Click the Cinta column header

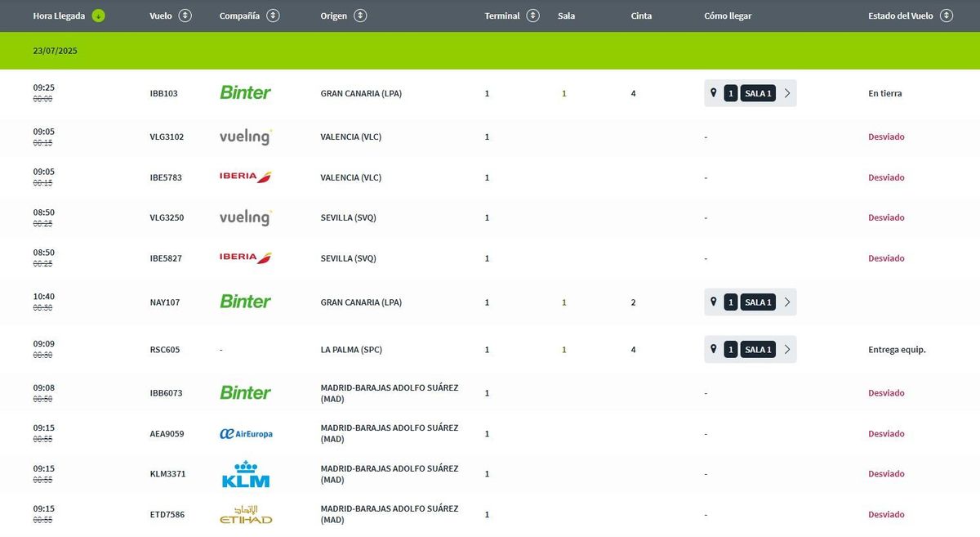(x=641, y=16)
